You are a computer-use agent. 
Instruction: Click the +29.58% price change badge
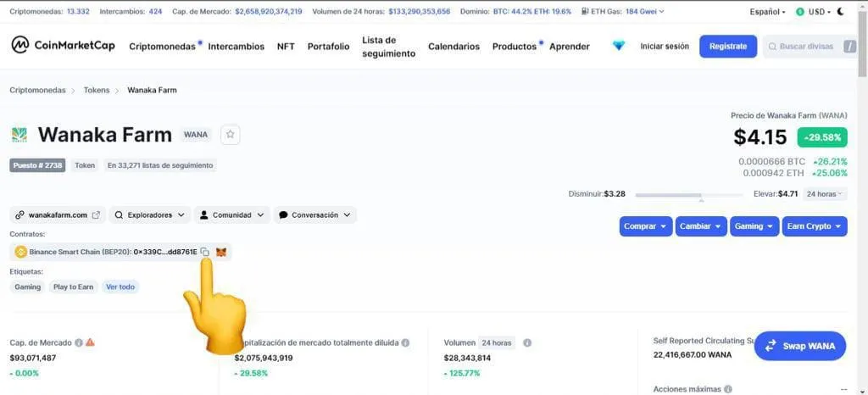click(822, 137)
